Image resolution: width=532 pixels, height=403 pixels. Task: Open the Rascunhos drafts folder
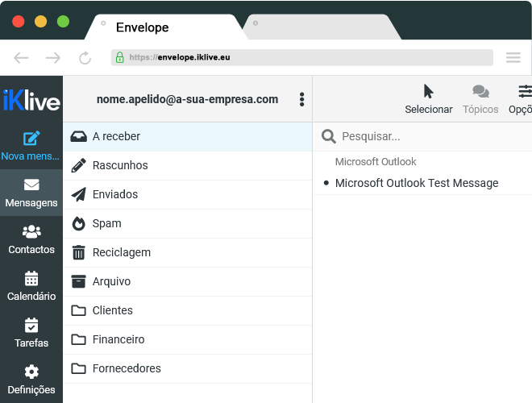pos(120,165)
